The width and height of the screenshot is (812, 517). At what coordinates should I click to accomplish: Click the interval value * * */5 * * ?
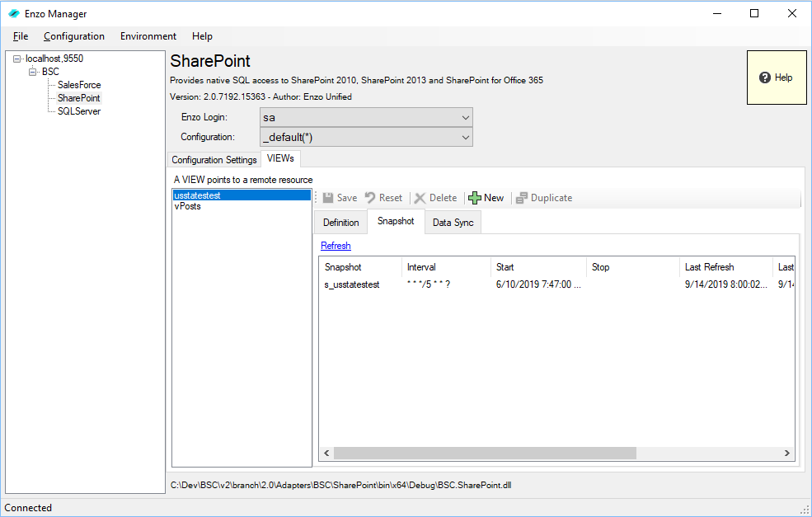429,284
